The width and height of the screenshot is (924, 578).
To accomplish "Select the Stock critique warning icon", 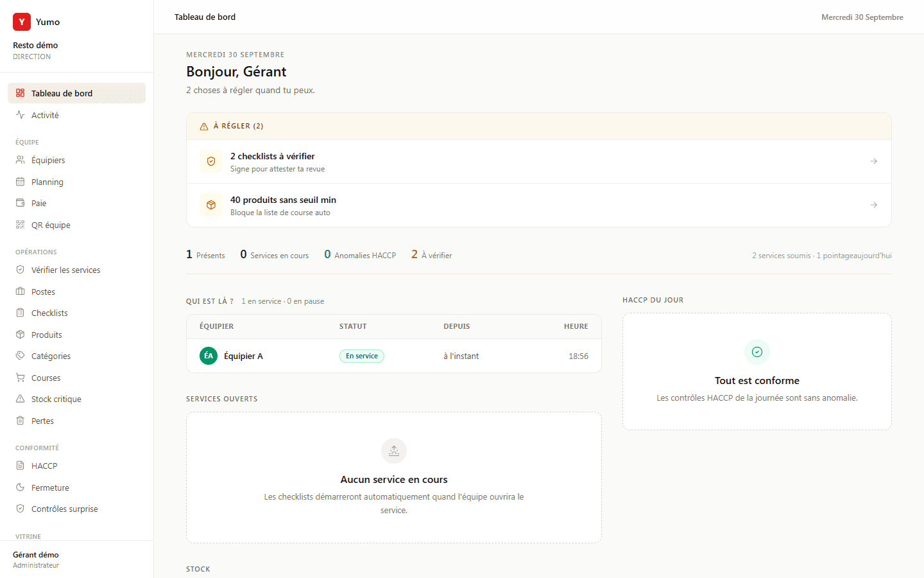I will 21,399.
